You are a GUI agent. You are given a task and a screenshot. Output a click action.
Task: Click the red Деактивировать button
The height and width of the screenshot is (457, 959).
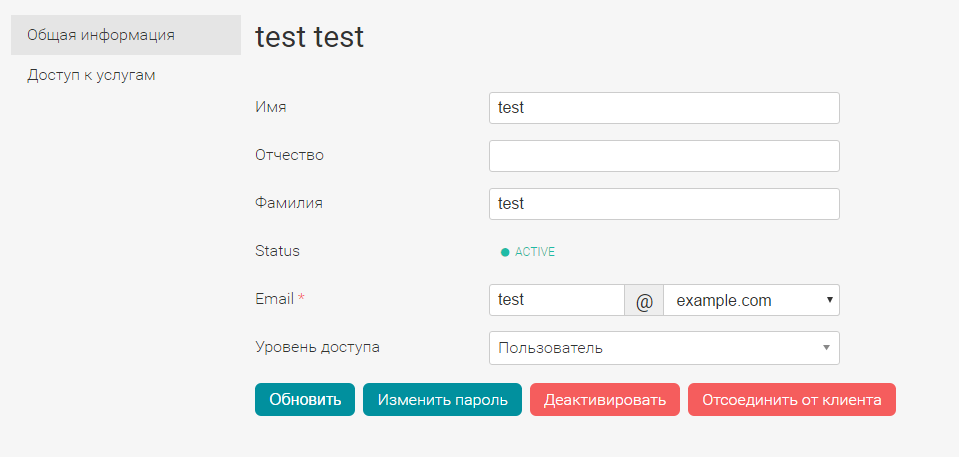click(605, 399)
